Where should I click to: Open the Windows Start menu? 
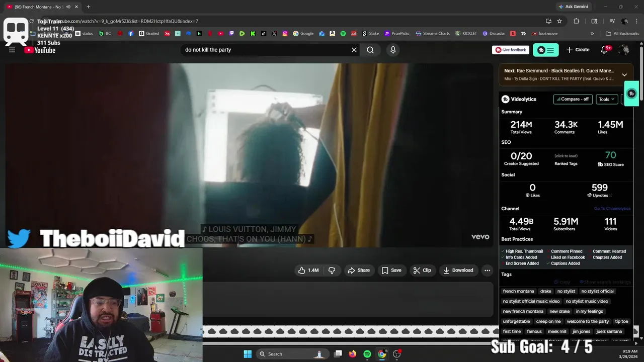(248, 354)
